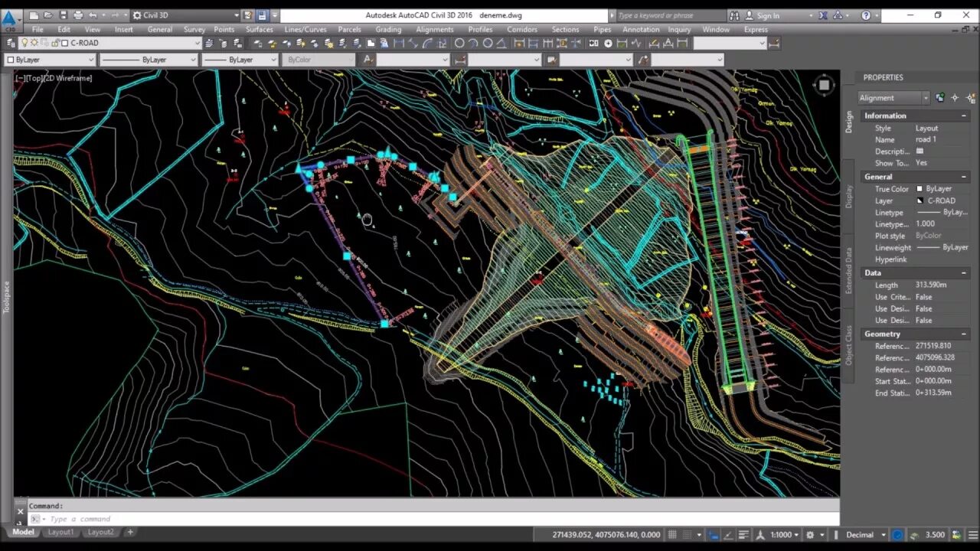Open the Alignments menu
Image resolution: width=980 pixels, height=551 pixels.
click(435, 30)
